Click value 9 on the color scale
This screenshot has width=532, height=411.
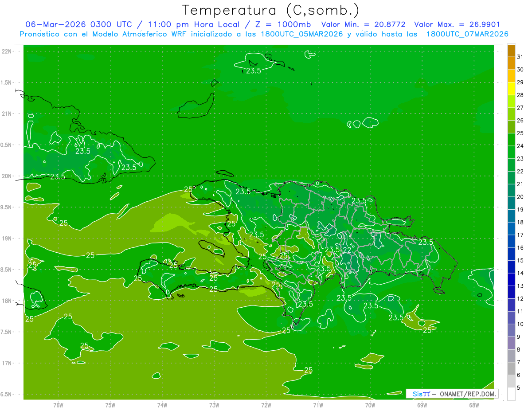click(x=518, y=337)
